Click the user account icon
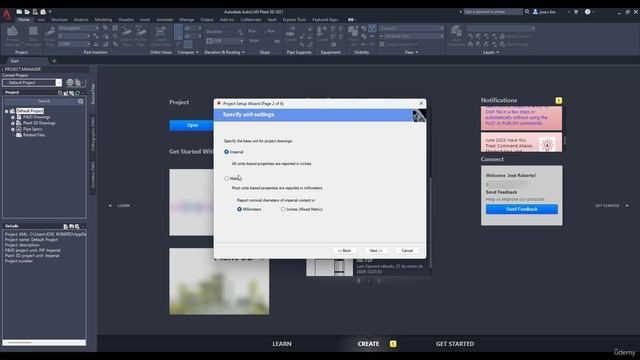Screen dimensions: 640x360 (535, 12)
